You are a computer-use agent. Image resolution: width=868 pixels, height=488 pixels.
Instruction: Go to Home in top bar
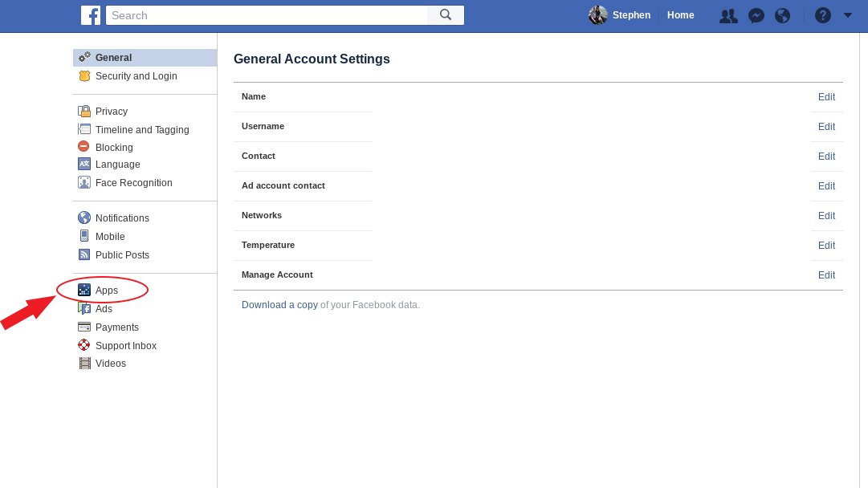pyautogui.click(x=680, y=15)
